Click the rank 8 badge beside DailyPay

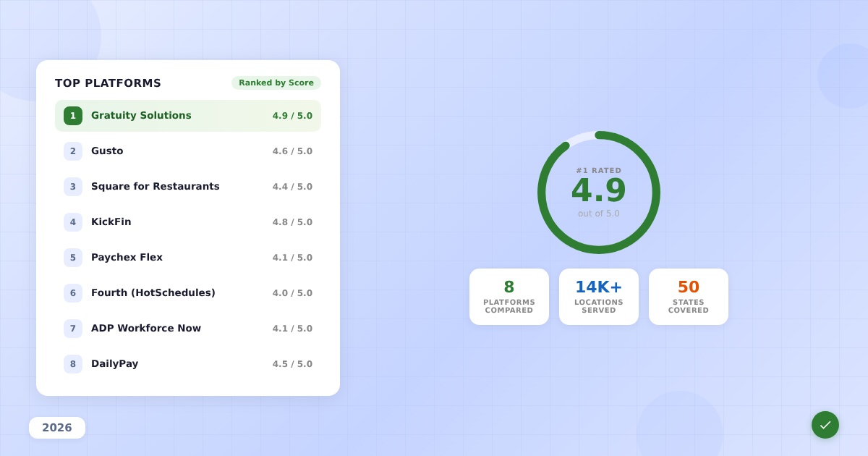coord(73,364)
